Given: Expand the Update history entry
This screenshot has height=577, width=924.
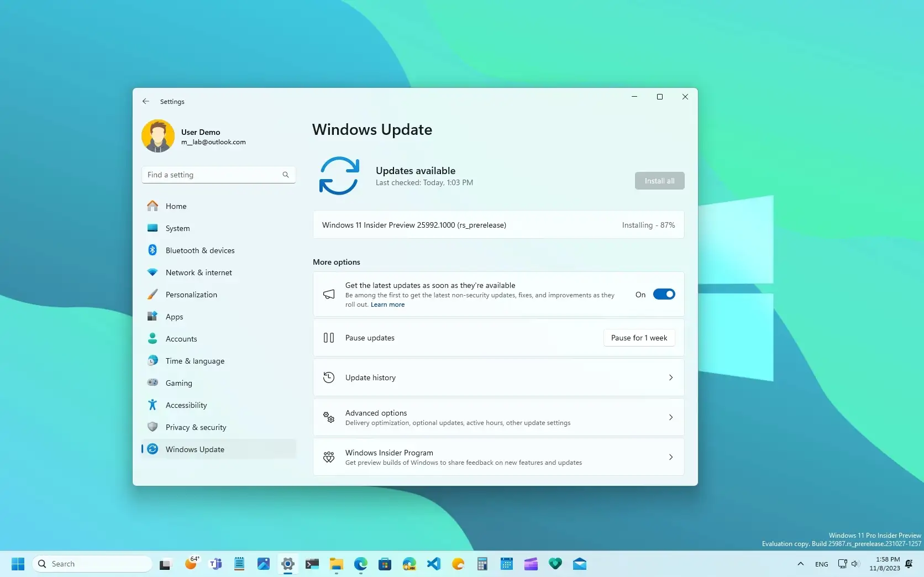Looking at the screenshot, I should point(670,377).
